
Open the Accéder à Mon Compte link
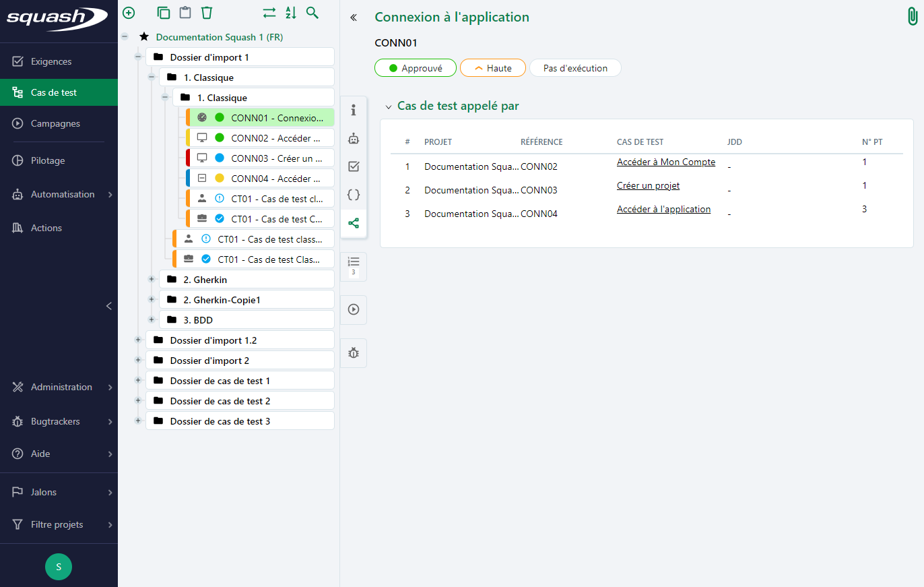pyautogui.click(x=665, y=162)
